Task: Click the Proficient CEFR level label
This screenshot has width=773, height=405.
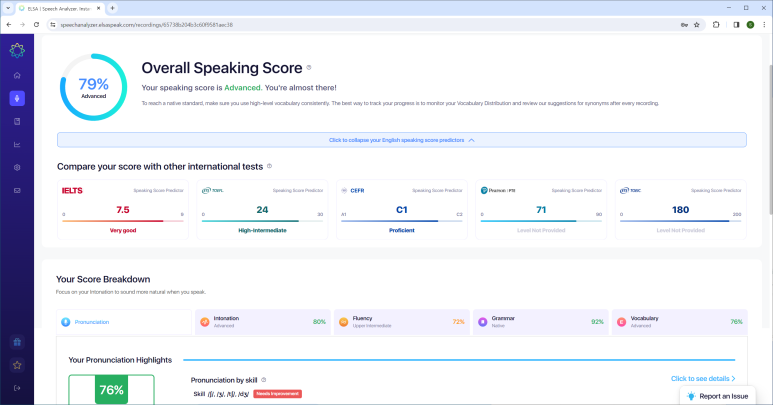Action: pos(402,230)
